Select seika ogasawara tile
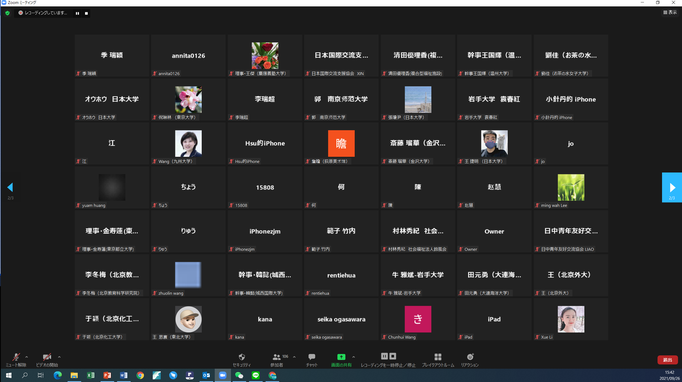This screenshot has width=682, height=382. click(341, 319)
